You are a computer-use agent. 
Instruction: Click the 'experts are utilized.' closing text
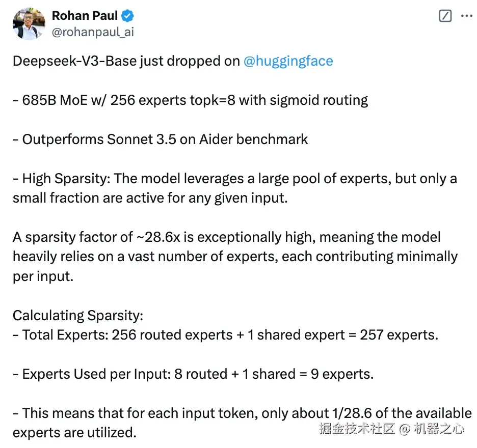click(x=74, y=433)
